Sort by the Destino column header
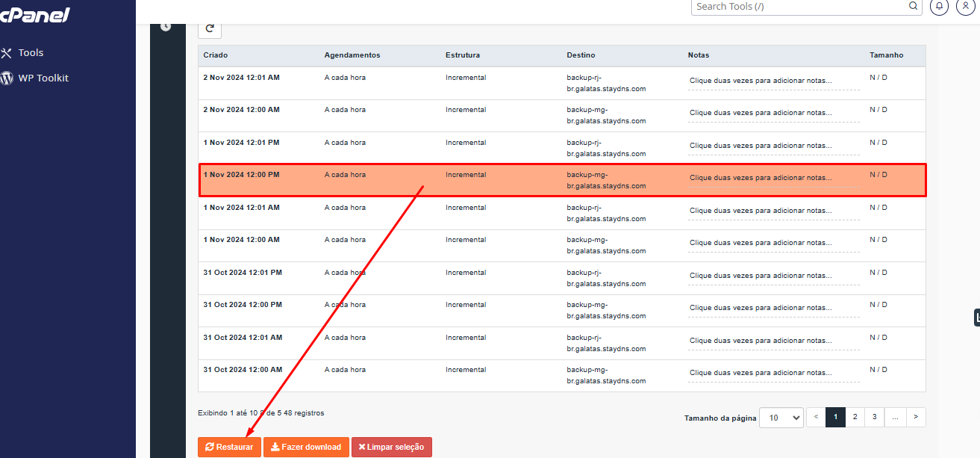The width and height of the screenshot is (980, 458). (x=581, y=55)
